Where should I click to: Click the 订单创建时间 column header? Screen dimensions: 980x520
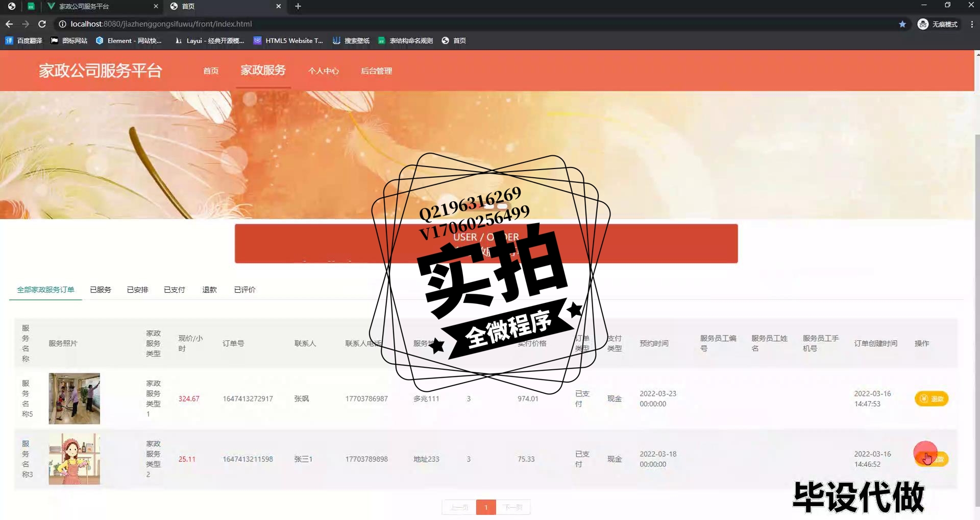pyautogui.click(x=875, y=343)
